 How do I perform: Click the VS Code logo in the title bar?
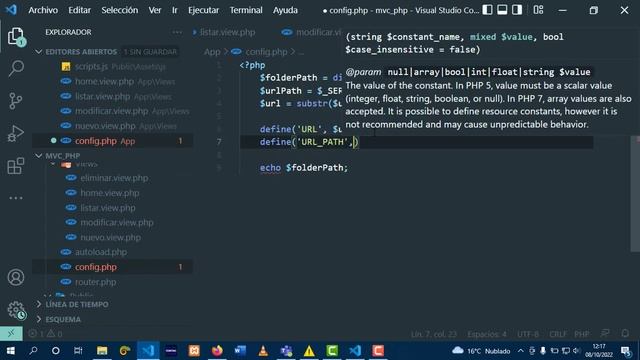coord(11,10)
